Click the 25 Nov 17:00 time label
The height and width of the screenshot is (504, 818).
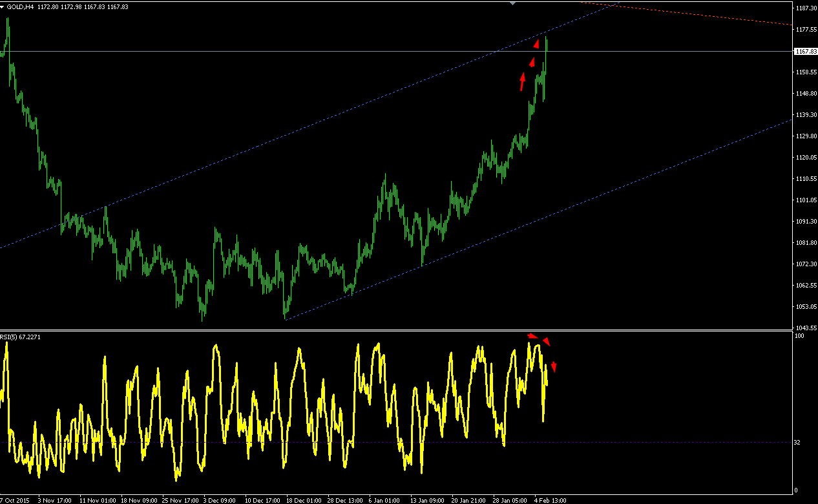coord(181,500)
